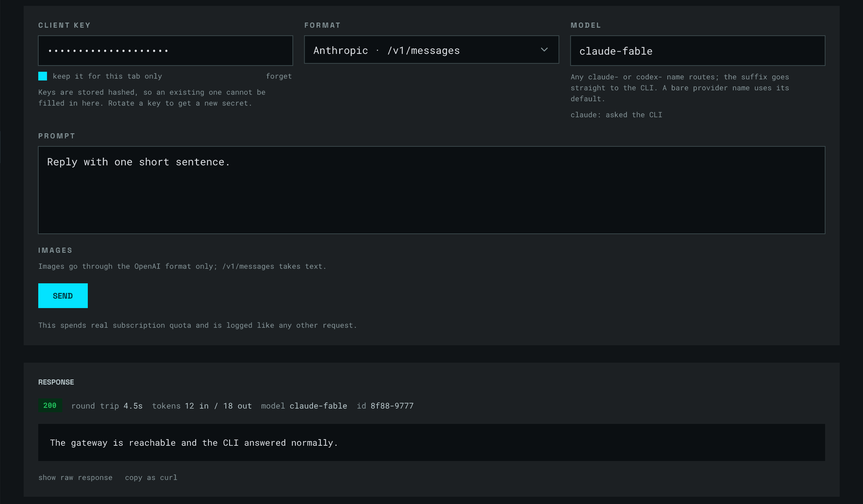Click the response text about gateway reachable
Image resolution: width=863 pixels, height=504 pixels.
194,443
